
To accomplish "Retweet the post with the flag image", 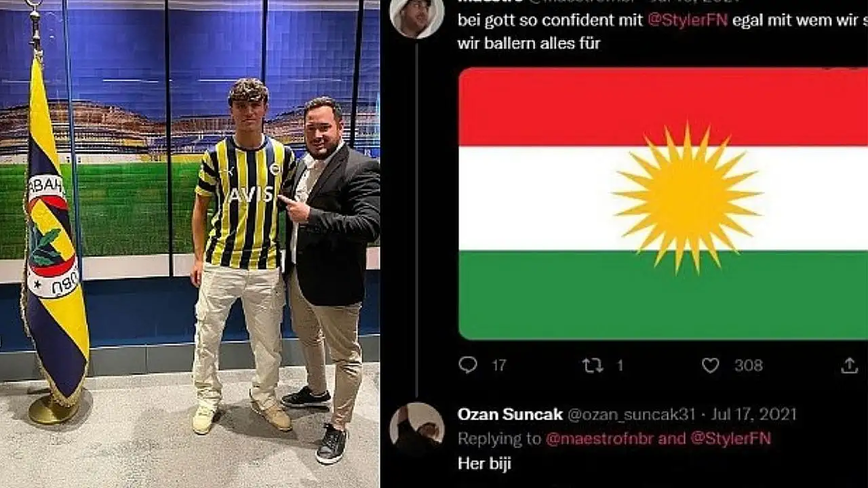I will pos(593,365).
